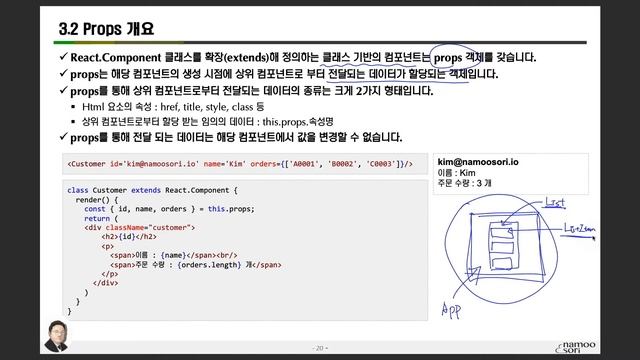This screenshot has width=640, height=360.
Task: Click the code line "<div className="customer">"
Action: pos(140,227)
